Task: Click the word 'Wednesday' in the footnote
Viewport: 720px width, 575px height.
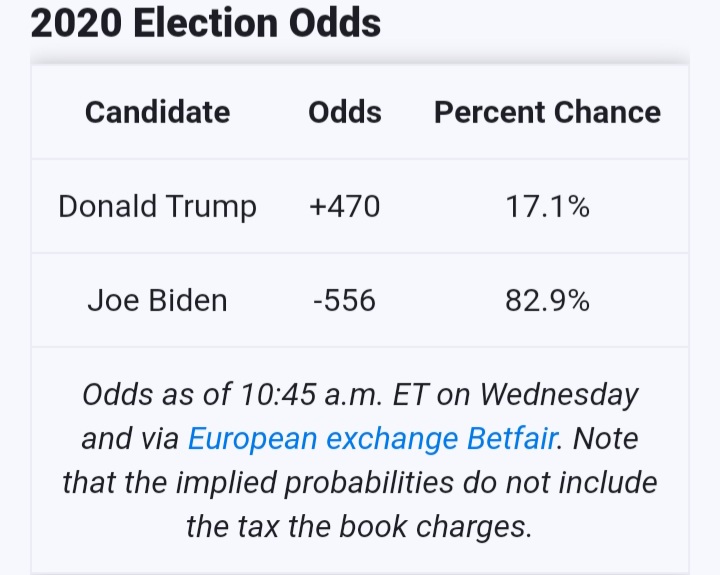Action: (559, 395)
